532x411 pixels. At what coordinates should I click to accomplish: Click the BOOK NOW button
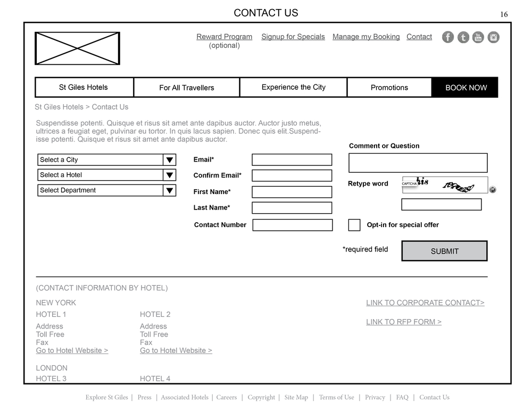pos(465,88)
